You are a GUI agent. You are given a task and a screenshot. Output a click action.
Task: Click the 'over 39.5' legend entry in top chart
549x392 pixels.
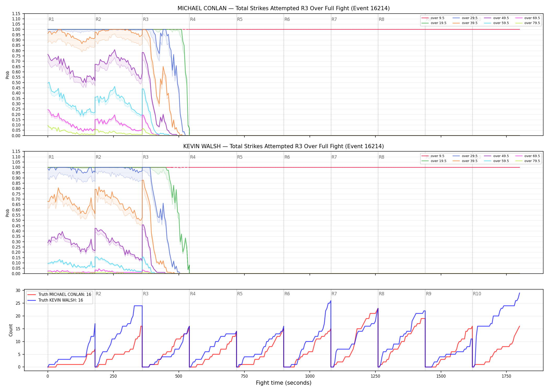pyautogui.click(x=465, y=23)
